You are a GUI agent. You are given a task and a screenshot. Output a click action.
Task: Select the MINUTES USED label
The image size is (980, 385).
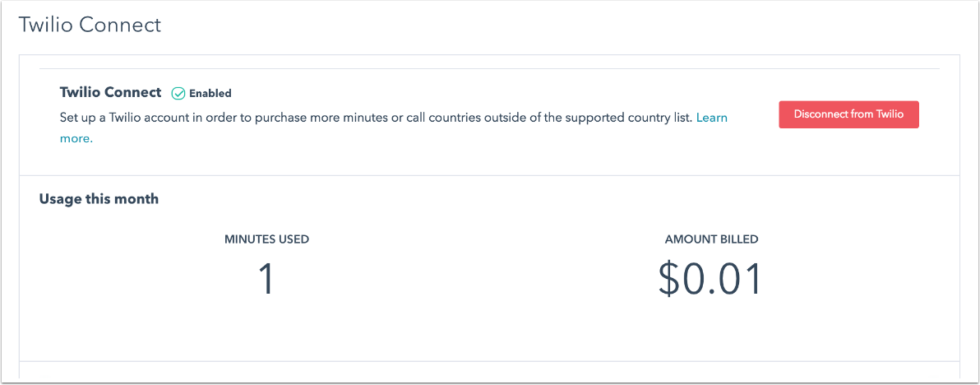pos(266,239)
